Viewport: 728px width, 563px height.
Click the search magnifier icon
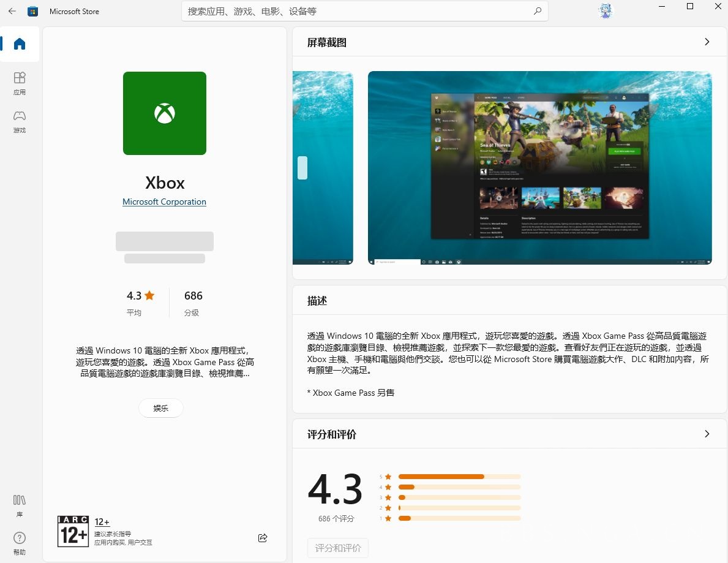click(537, 10)
